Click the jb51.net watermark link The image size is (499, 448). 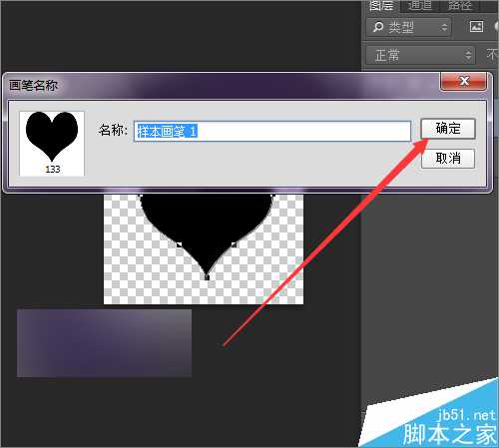click(467, 415)
